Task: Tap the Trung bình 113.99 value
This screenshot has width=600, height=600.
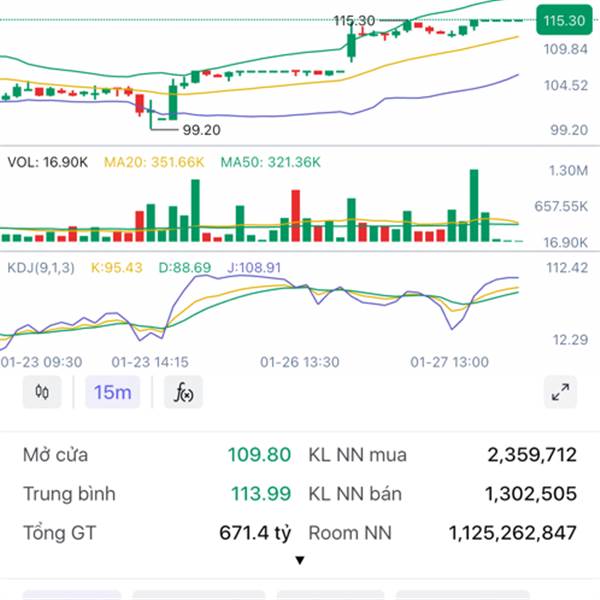Action: 261,494
